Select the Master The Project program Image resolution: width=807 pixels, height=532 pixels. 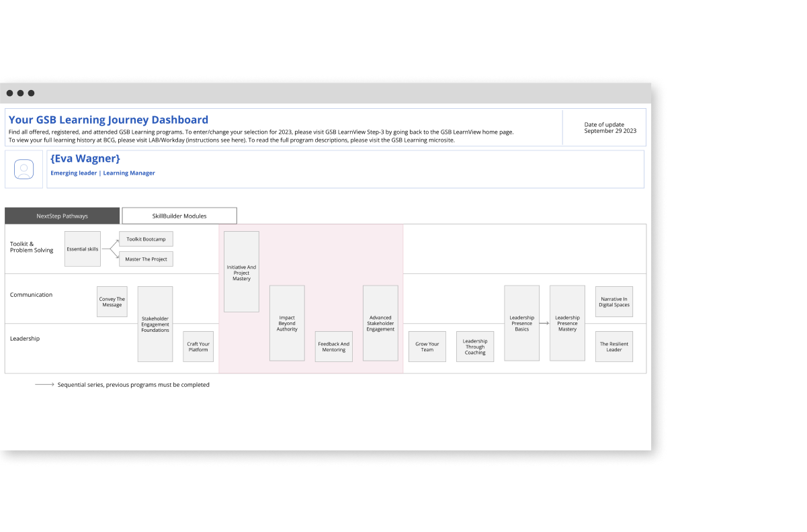(x=146, y=259)
